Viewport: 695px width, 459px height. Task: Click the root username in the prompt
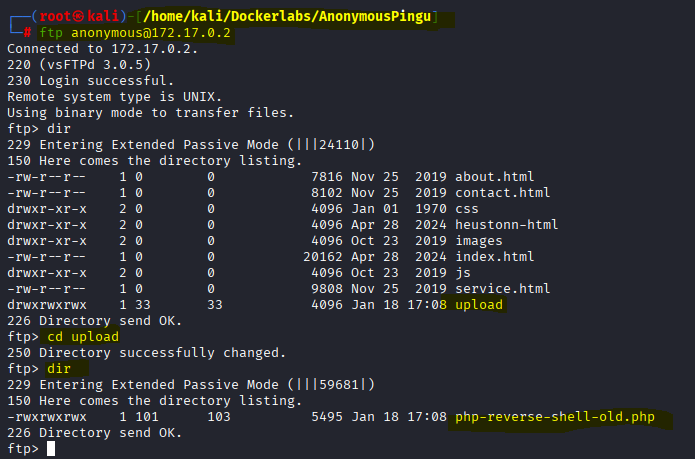tap(42, 16)
